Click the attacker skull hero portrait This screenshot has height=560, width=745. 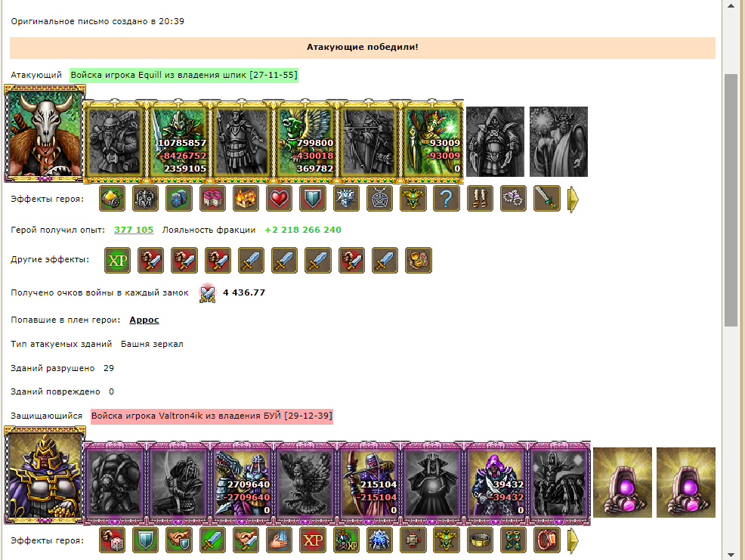coord(45,134)
